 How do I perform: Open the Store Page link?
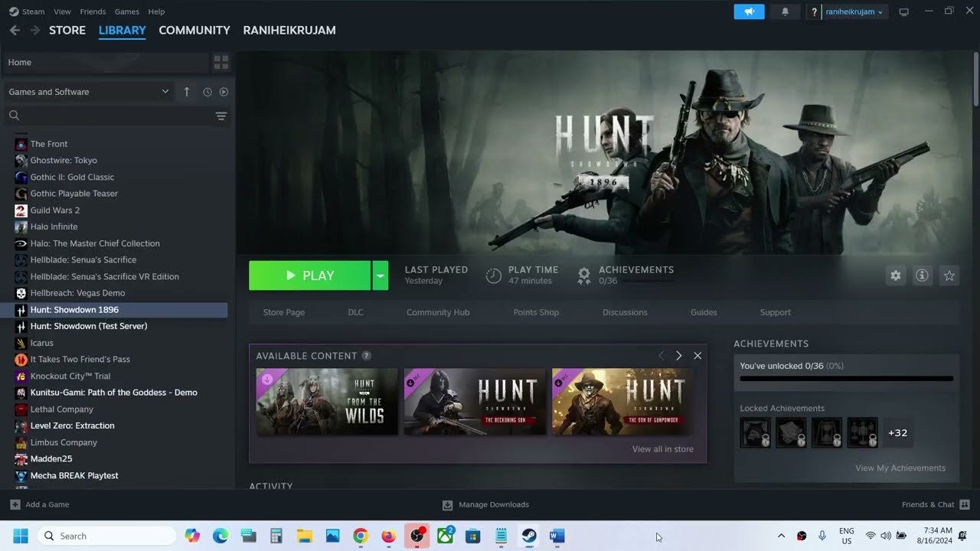click(x=284, y=312)
